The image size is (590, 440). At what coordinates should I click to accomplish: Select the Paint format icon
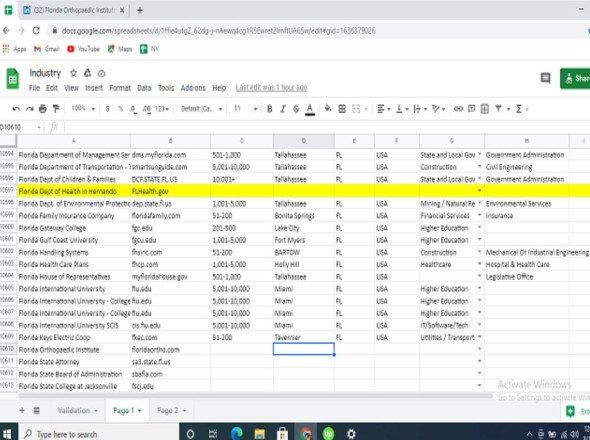[56, 109]
